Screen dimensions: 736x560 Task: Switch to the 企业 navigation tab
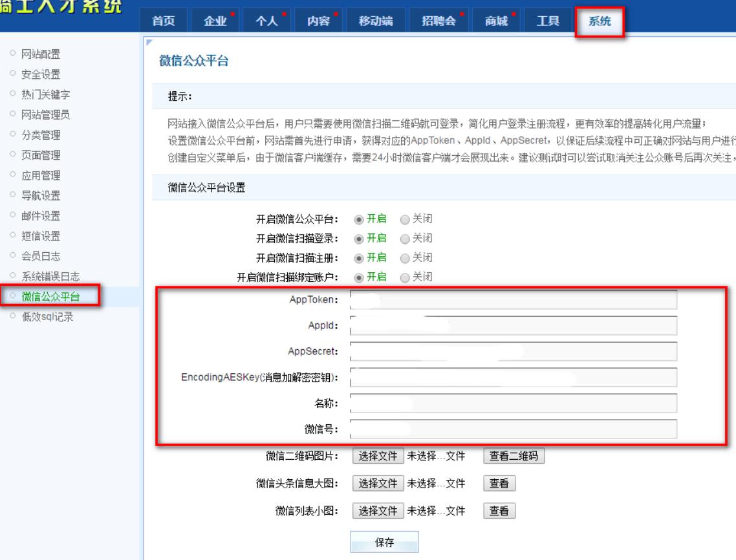[x=215, y=21]
